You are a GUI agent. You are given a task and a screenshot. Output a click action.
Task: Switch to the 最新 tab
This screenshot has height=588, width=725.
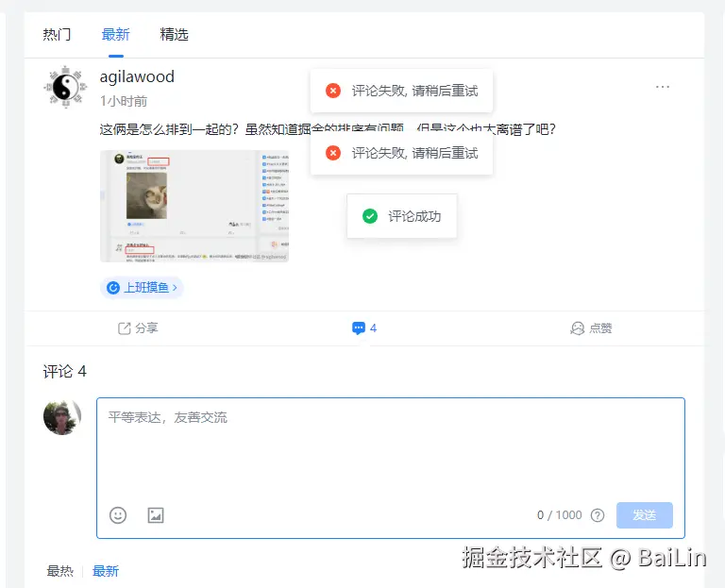coord(115,35)
